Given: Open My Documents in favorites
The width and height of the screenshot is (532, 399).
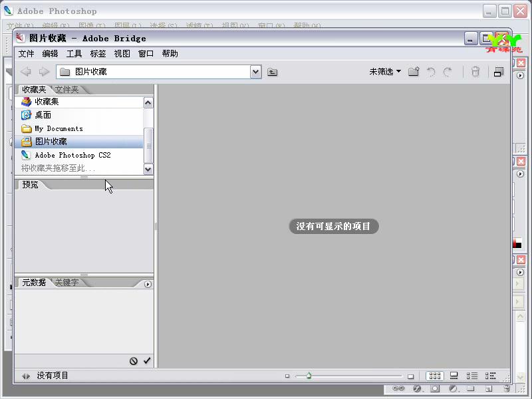Looking at the screenshot, I should (x=79, y=128).
